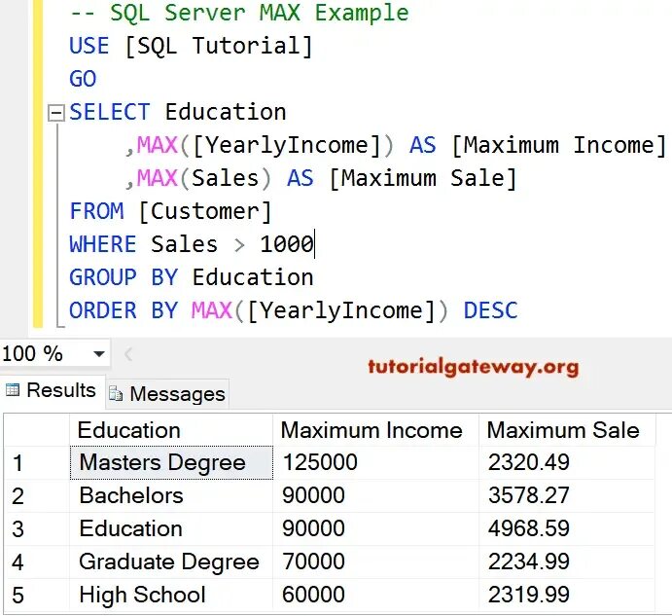Select the 4968.59 sale cell

point(567,529)
